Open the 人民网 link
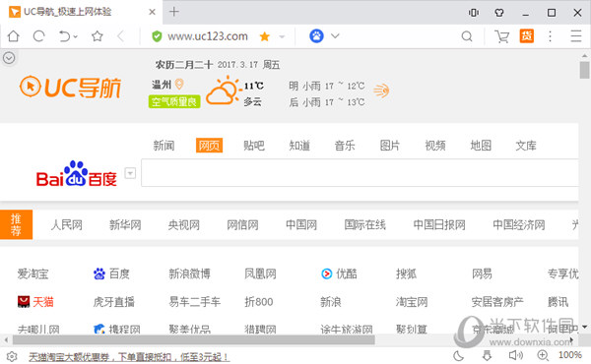 tap(66, 224)
